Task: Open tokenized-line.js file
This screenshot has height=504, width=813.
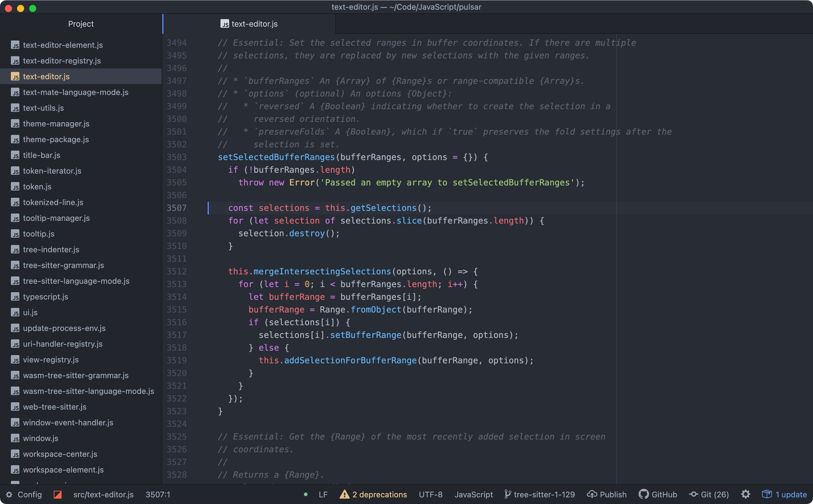Action: pos(53,202)
